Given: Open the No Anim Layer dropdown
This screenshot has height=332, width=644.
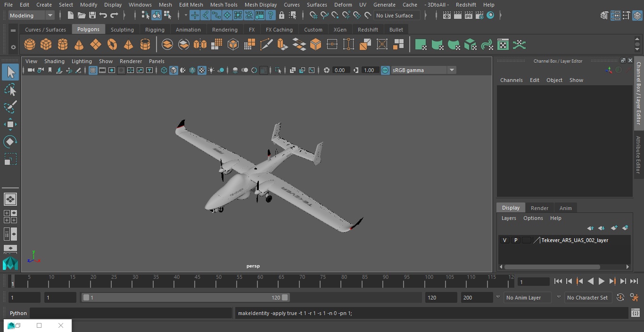Looking at the screenshot, I should [528, 298].
